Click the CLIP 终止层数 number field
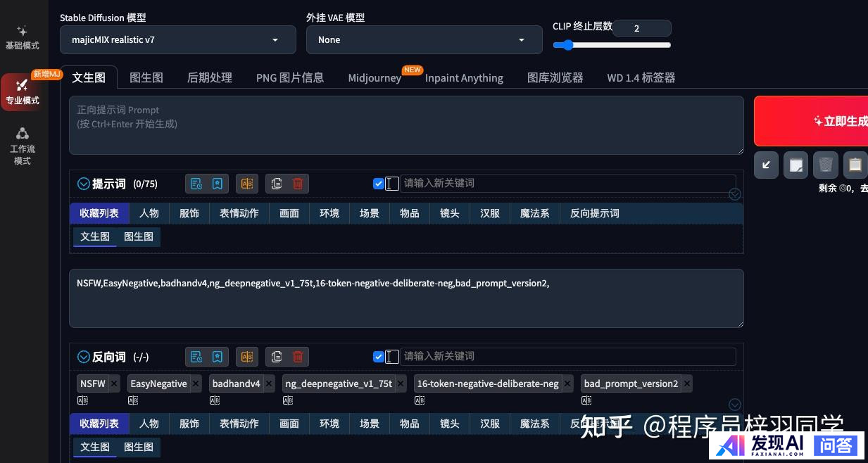The width and height of the screenshot is (868, 463). 641,28
